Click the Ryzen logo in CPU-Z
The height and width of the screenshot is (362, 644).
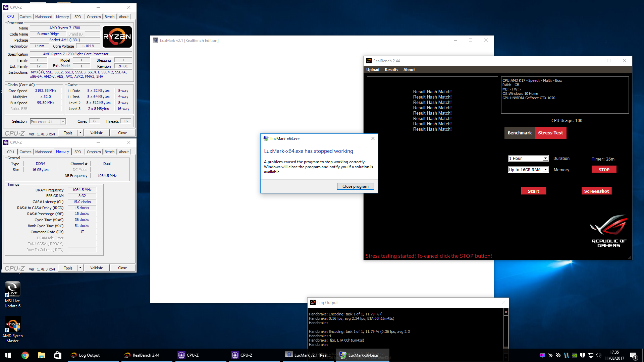[x=117, y=37]
